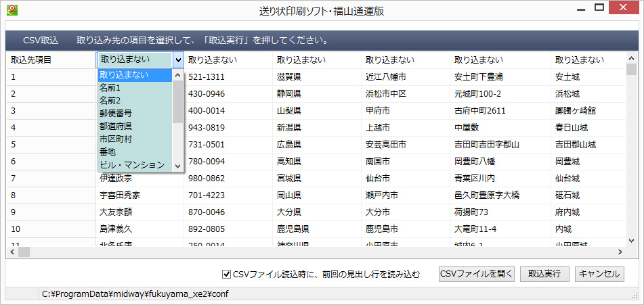Toggle the CSV header row reload checkbox
The image size is (644, 305).
[x=226, y=274]
